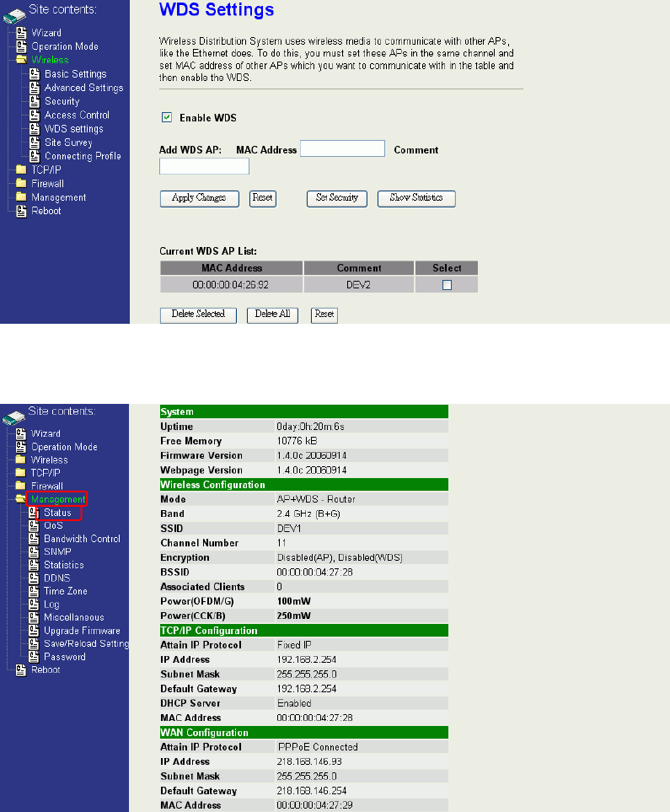Click the Delete All button
This screenshot has width=670, height=812.
point(272,315)
